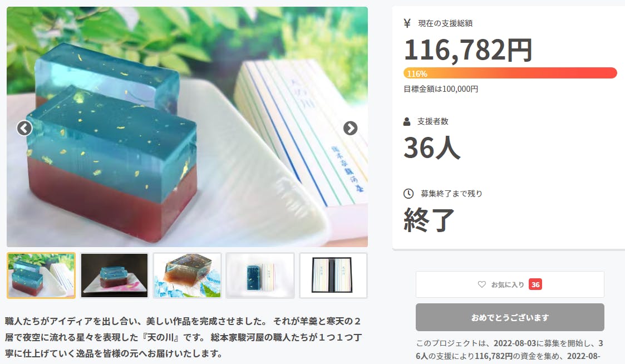Click the person icon beside 支援者数
The width and height of the screenshot is (625, 364).
tap(407, 121)
